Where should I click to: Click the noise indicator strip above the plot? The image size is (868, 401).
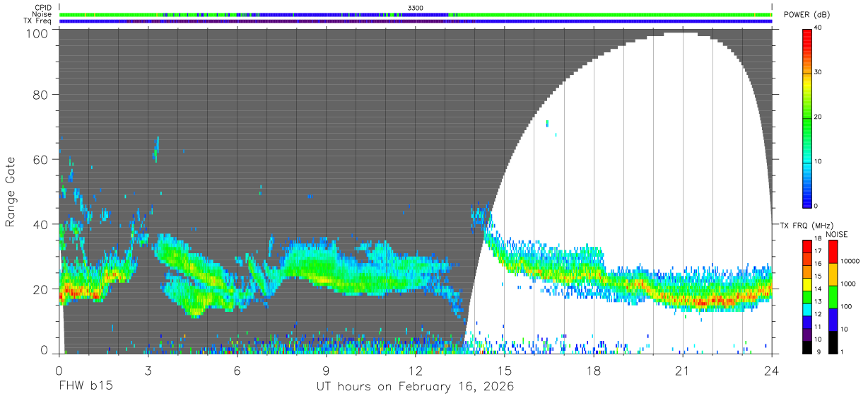(416, 14)
